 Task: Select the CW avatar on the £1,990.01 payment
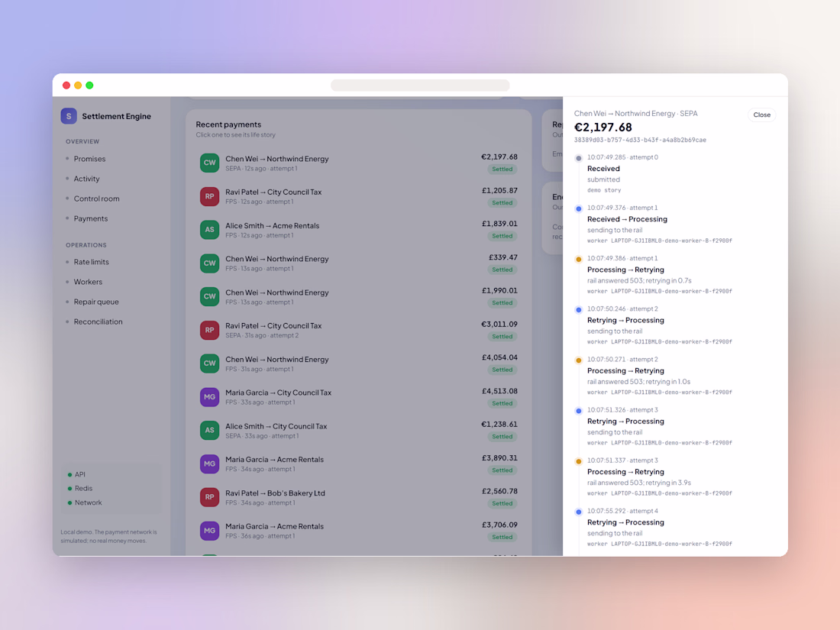coord(209,297)
